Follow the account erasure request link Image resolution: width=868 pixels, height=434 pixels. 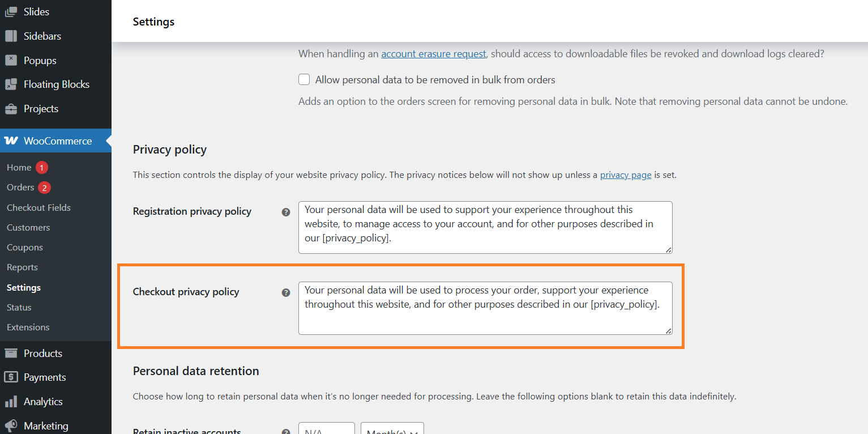pos(433,54)
